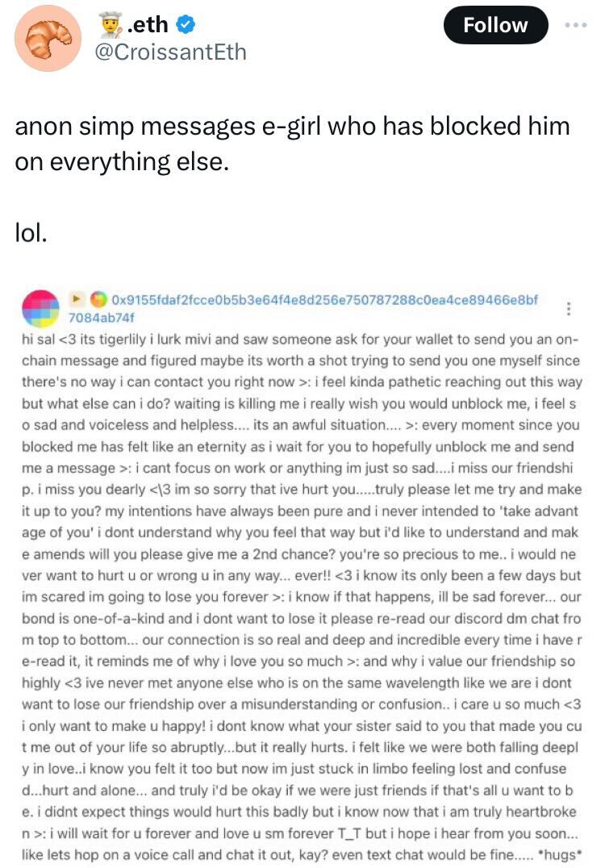The height and width of the screenshot is (868, 605).
Task: Open the embedded on-chain message image in its middle
Action: click(302, 576)
